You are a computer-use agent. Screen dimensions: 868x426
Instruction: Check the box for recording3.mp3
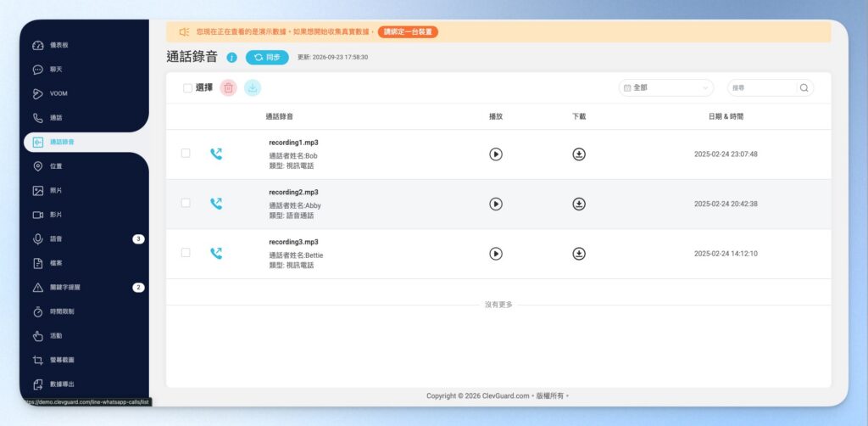186,252
